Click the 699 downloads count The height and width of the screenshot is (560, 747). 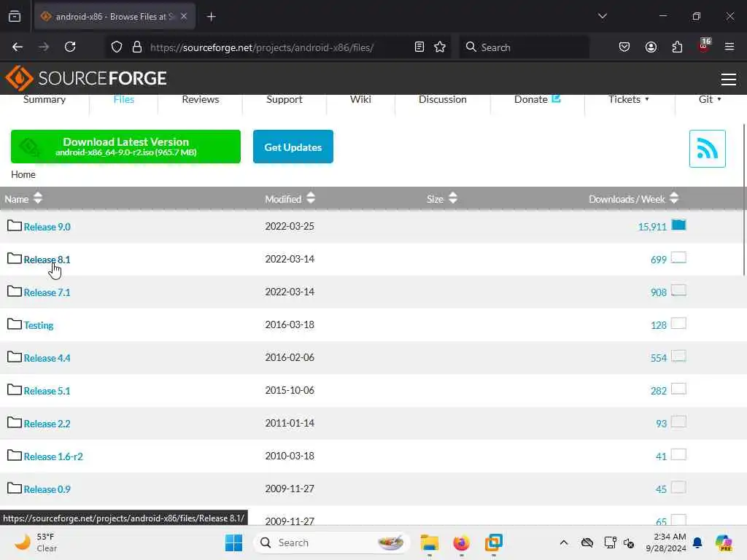[x=659, y=260]
